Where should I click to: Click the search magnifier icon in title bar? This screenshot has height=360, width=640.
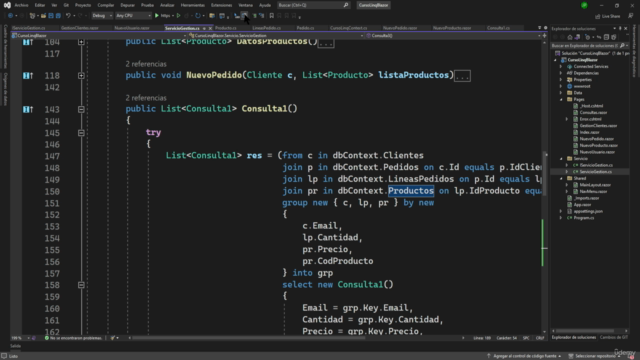346,5
